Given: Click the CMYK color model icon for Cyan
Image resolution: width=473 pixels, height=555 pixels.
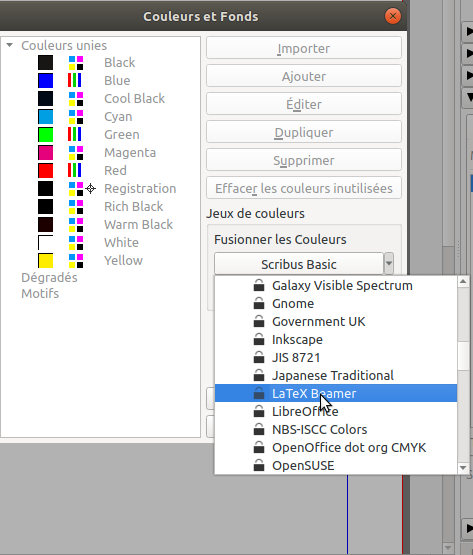Looking at the screenshot, I should point(76,116).
